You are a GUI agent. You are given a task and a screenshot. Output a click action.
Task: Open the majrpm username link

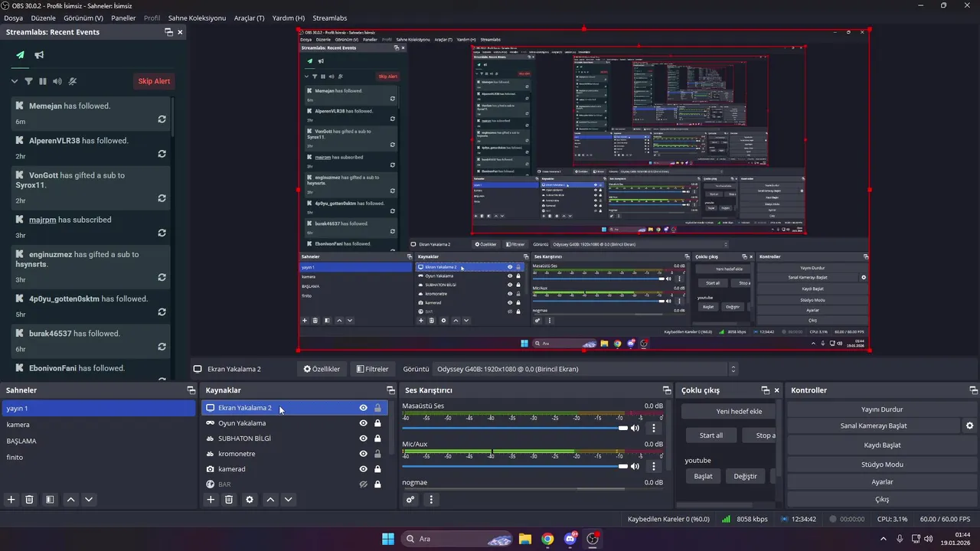click(43, 220)
